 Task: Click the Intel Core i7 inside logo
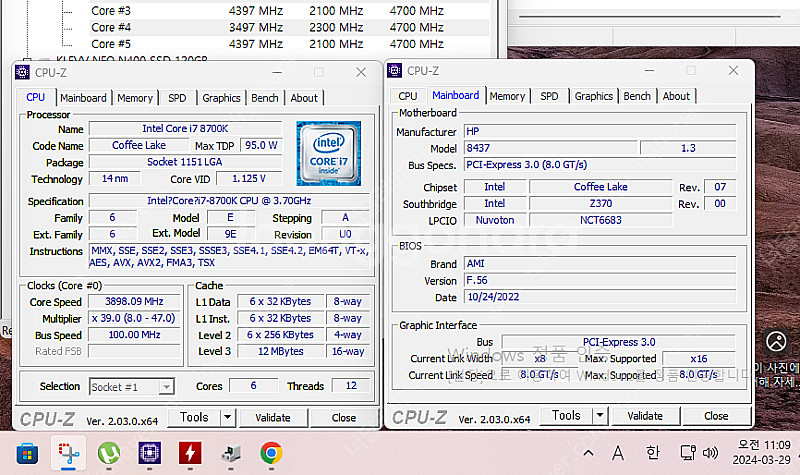pyautogui.click(x=329, y=153)
